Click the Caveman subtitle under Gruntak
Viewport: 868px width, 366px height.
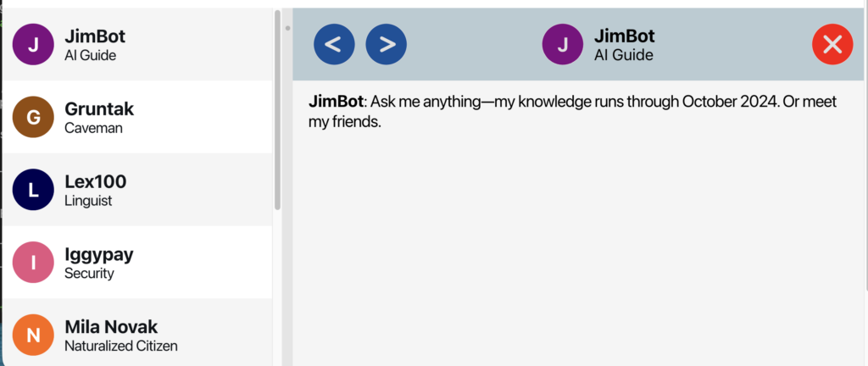pyautogui.click(x=93, y=128)
